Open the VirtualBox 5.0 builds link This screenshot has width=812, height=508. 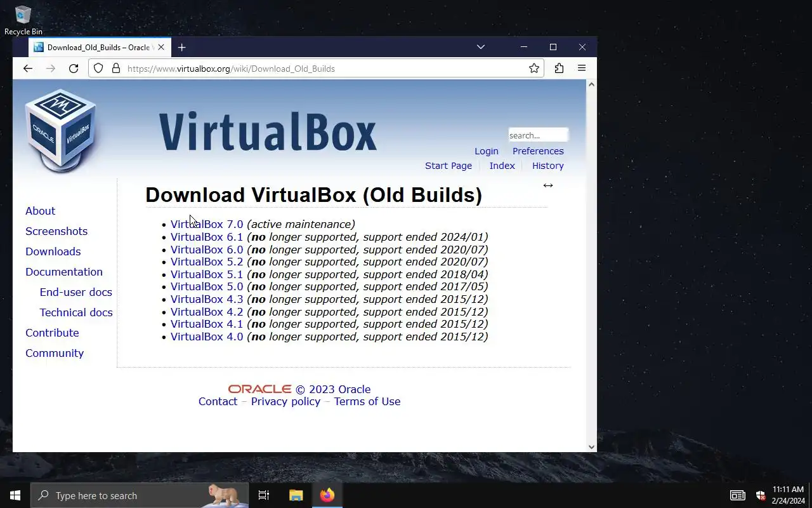point(207,286)
